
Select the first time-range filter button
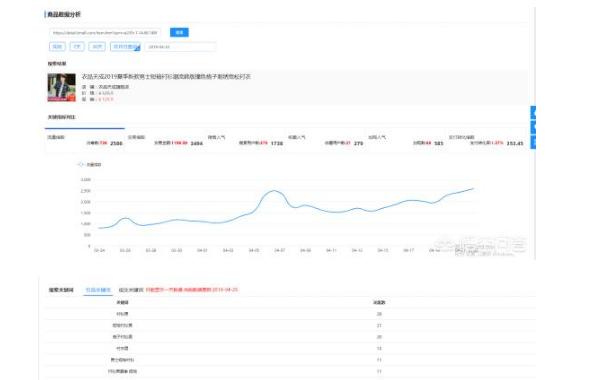tap(57, 46)
